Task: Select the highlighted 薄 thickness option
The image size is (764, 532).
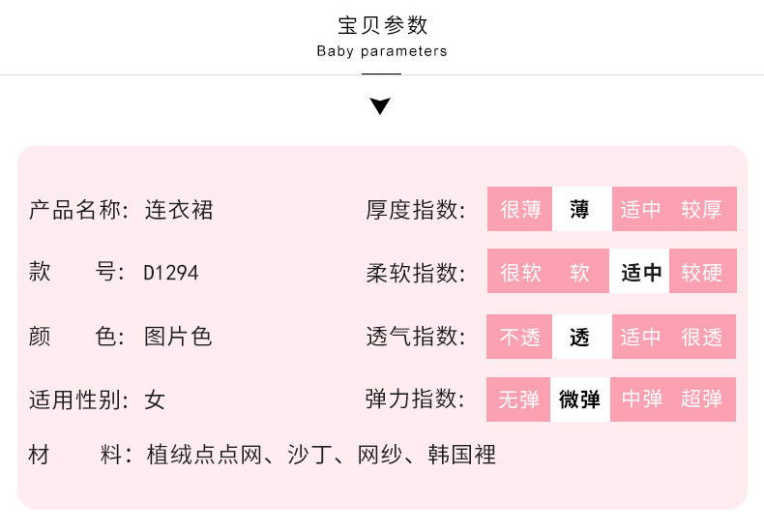Action: click(580, 209)
